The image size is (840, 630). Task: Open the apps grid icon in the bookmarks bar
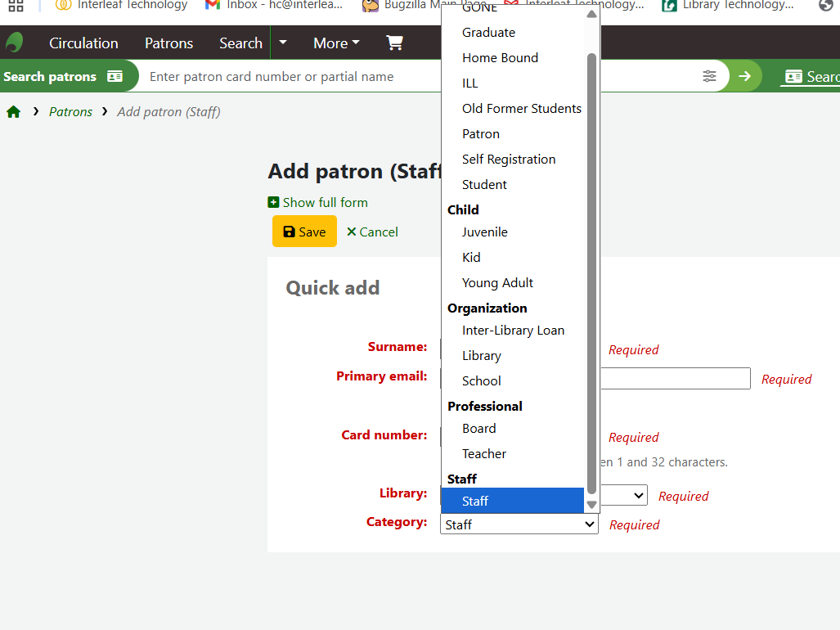tap(16, 5)
